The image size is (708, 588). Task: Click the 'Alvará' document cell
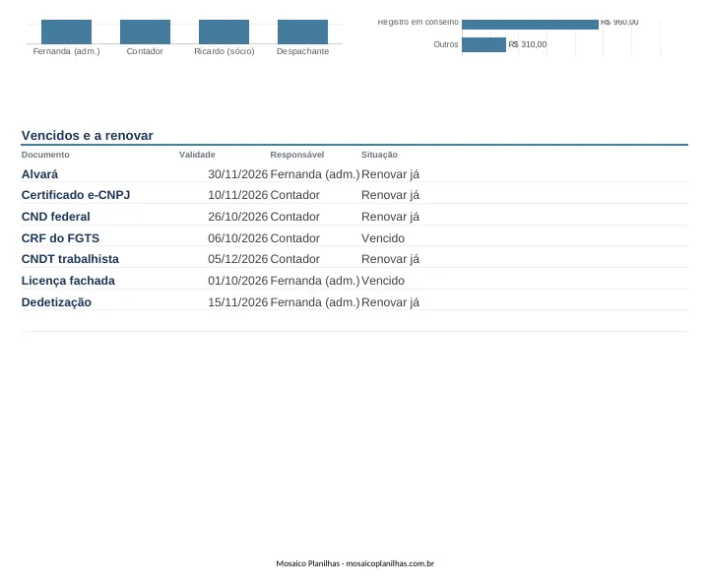(x=39, y=174)
